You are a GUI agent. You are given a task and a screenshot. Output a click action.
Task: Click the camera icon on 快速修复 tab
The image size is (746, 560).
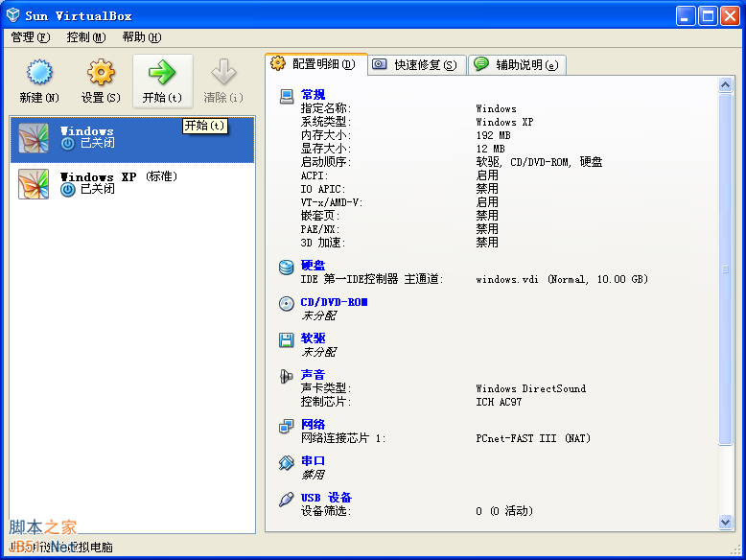[379, 64]
